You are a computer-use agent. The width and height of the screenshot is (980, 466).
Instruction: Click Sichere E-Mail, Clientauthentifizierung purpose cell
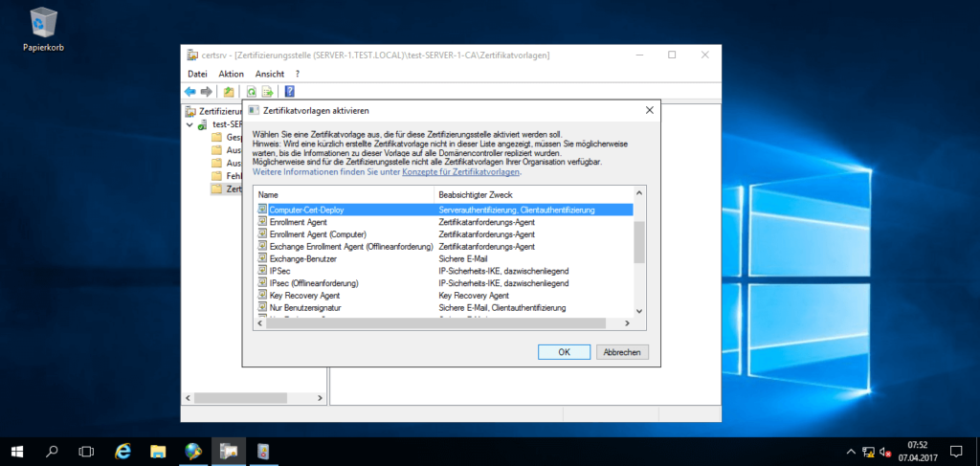click(502, 308)
